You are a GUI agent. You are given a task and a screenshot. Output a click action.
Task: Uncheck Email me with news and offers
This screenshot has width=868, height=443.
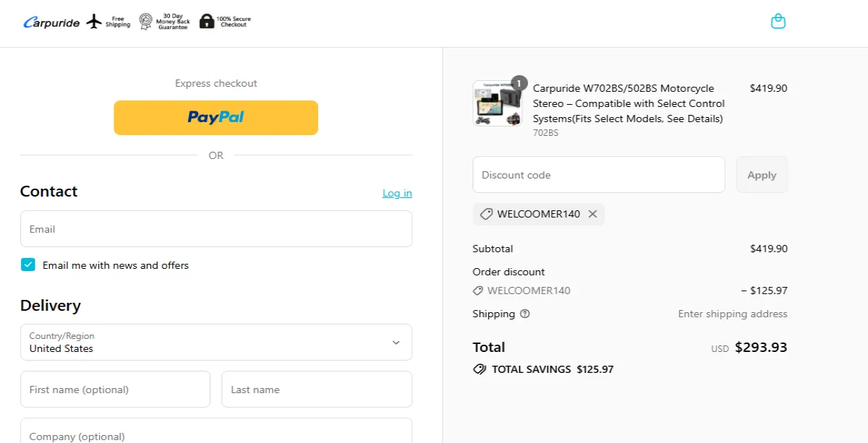[27, 264]
